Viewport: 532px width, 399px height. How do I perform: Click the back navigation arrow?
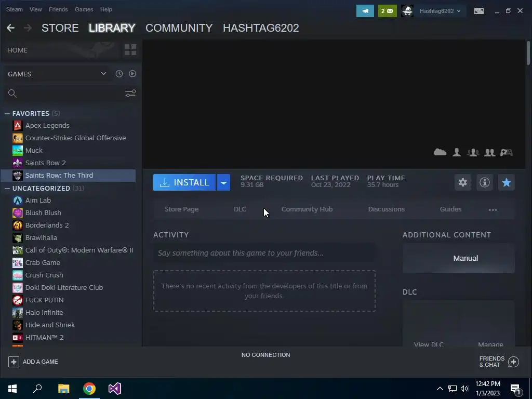(10, 28)
